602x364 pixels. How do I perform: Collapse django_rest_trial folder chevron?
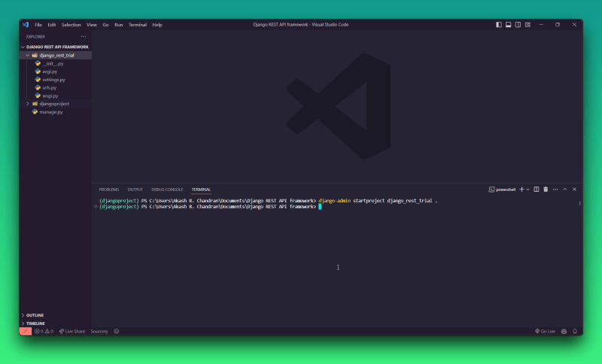click(28, 55)
